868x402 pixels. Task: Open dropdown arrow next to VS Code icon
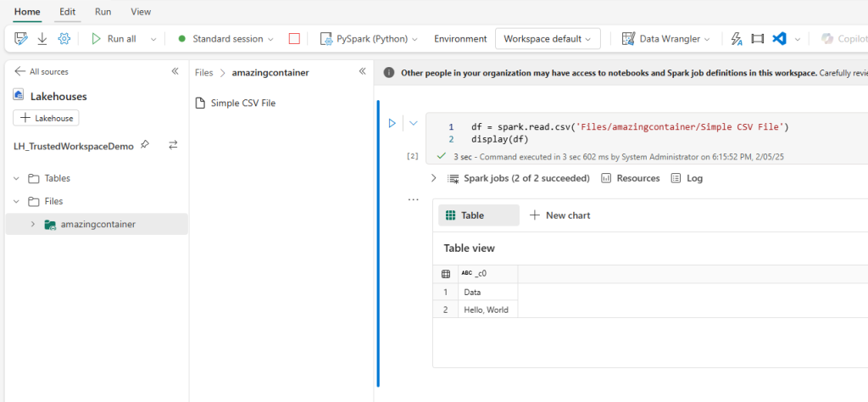pos(797,39)
